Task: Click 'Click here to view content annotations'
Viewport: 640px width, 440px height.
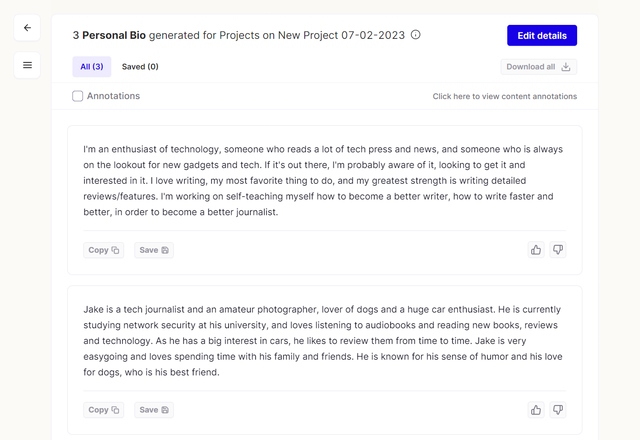Action: pos(505,96)
